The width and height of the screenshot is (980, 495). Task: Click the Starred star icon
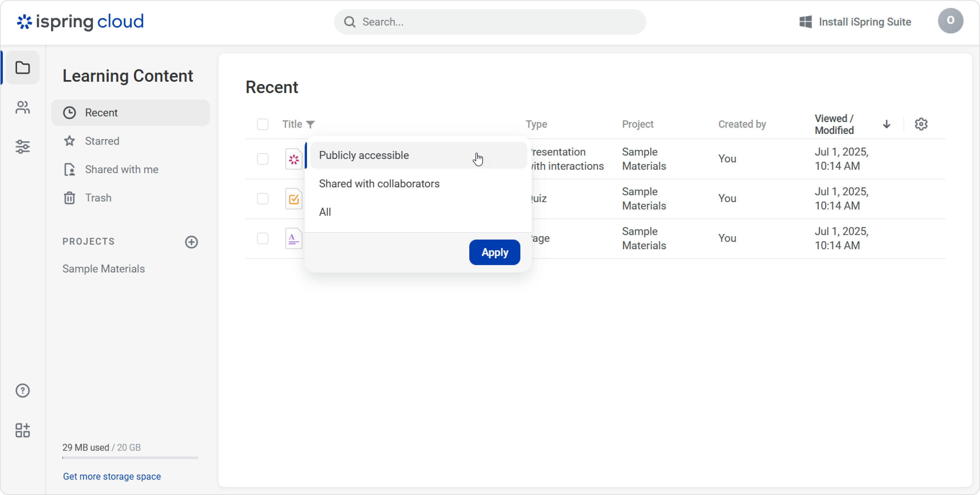[x=69, y=141]
